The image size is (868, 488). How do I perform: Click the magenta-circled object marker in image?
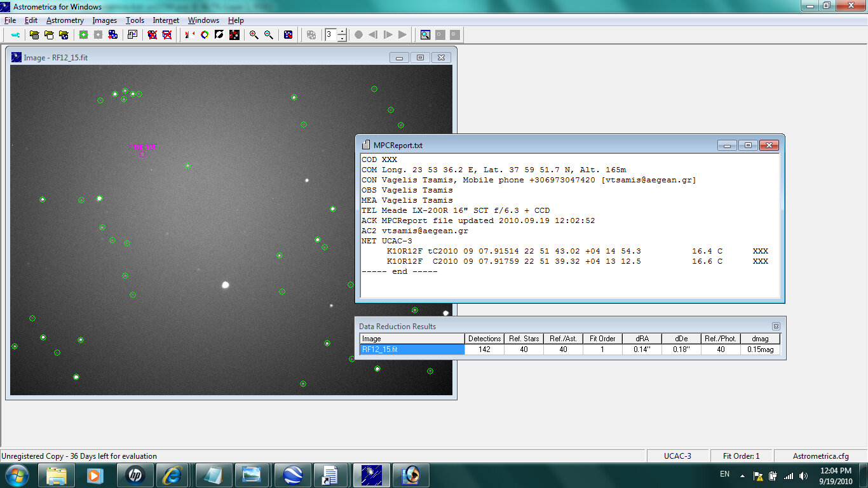click(142, 154)
